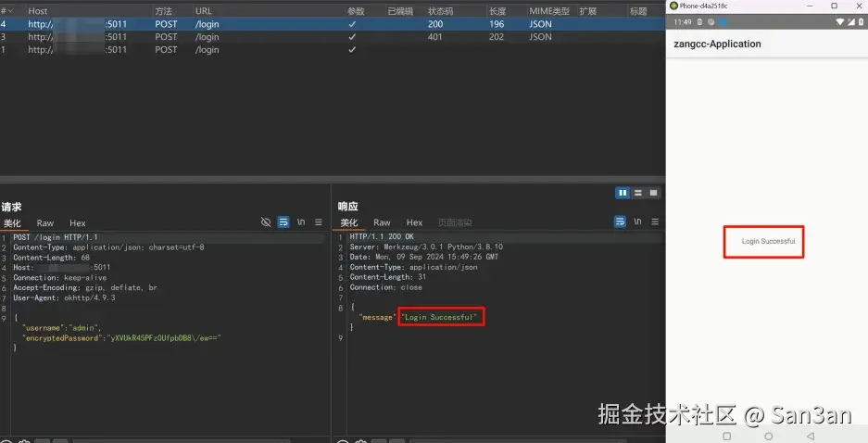
Task: Click length 202 cell in history table
Action: (x=497, y=36)
